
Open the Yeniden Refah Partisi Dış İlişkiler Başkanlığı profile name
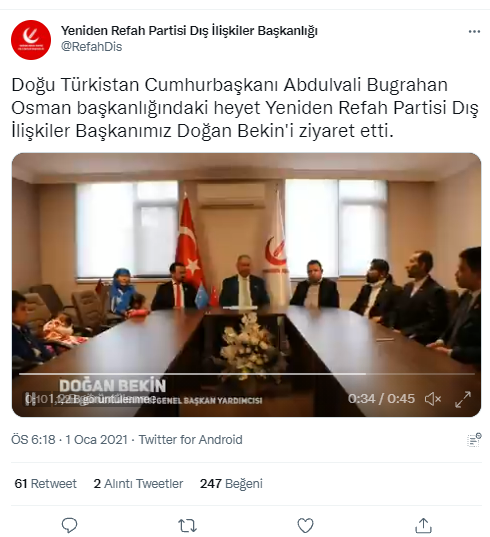pos(189,30)
